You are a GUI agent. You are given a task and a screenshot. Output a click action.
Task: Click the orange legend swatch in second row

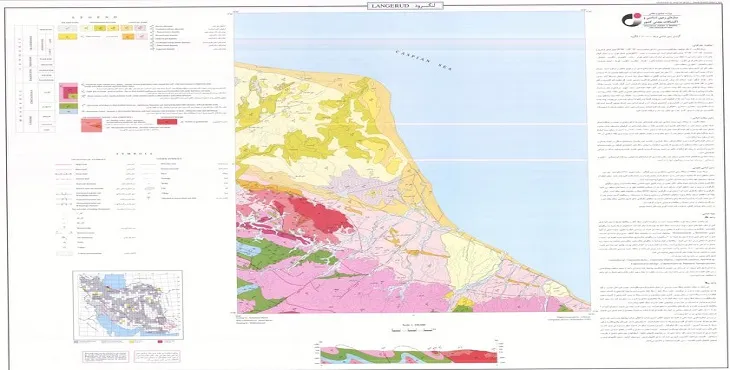[x=127, y=36]
